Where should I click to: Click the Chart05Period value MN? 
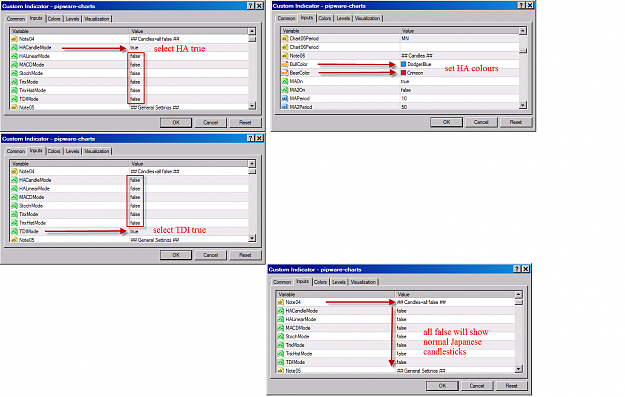(x=405, y=39)
